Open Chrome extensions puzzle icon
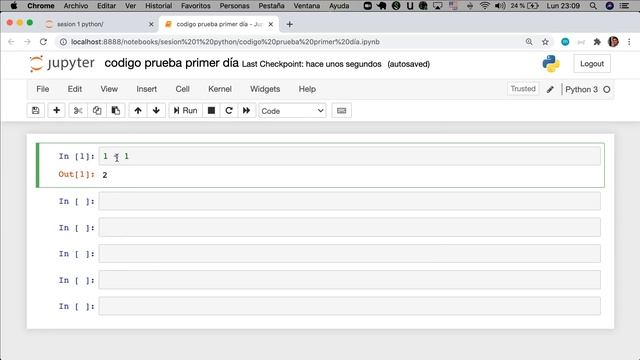640x360 pixels. (x=597, y=42)
